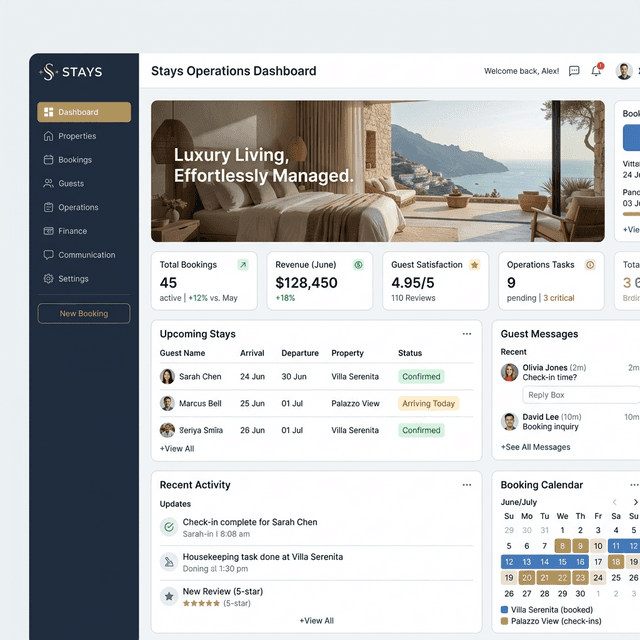This screenshot has height=640, width=640.
Task: Select Marcus Bell's avatar
Action: point(167,403)
